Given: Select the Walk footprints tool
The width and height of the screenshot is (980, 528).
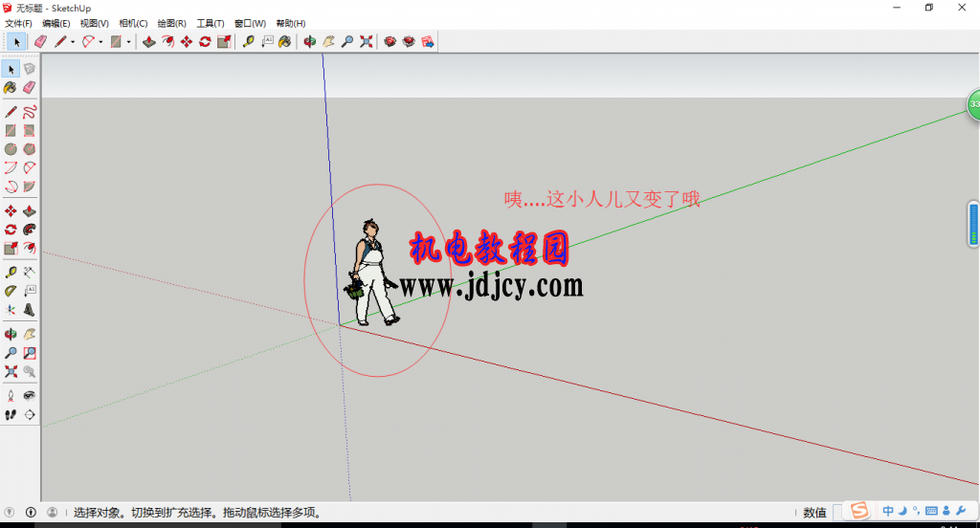Looking at the screenshot, I should tap(11, 414).
